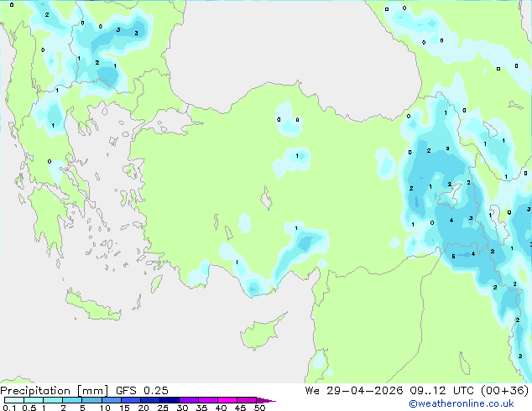This screenshot has width=532, height=411.
Task: Choose the 20–25 mm legend swatch
Action: point(150,400)
